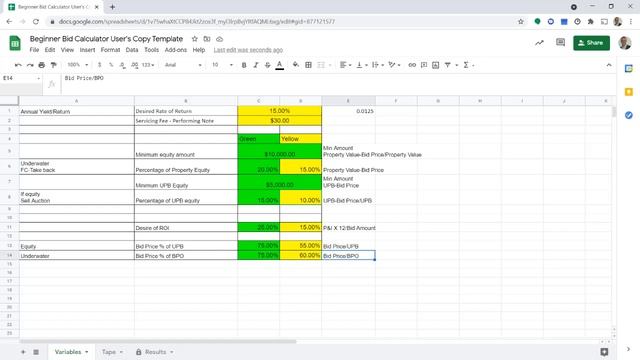Open the Borders tool
Viewport: 640px width, 360px height.
309,65
